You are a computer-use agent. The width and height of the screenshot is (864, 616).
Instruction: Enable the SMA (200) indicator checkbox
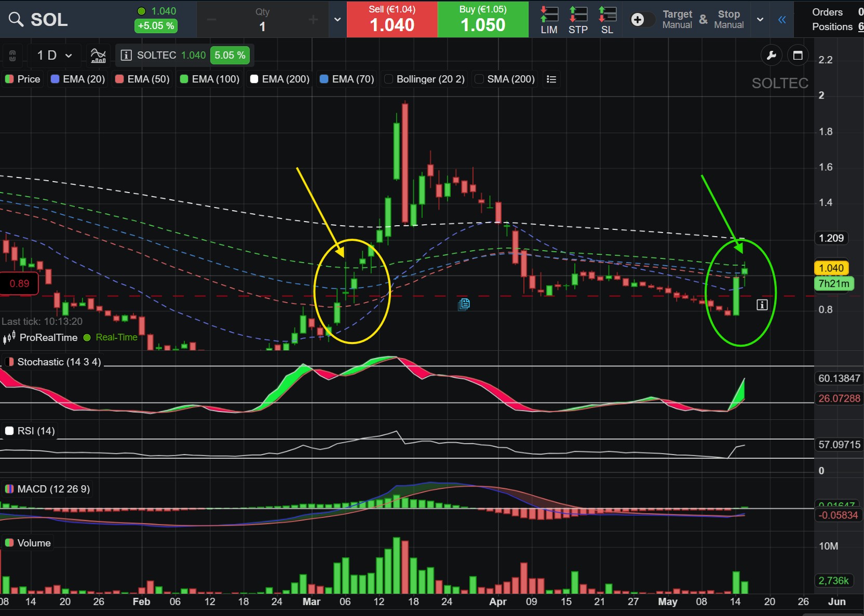point(479,79)
